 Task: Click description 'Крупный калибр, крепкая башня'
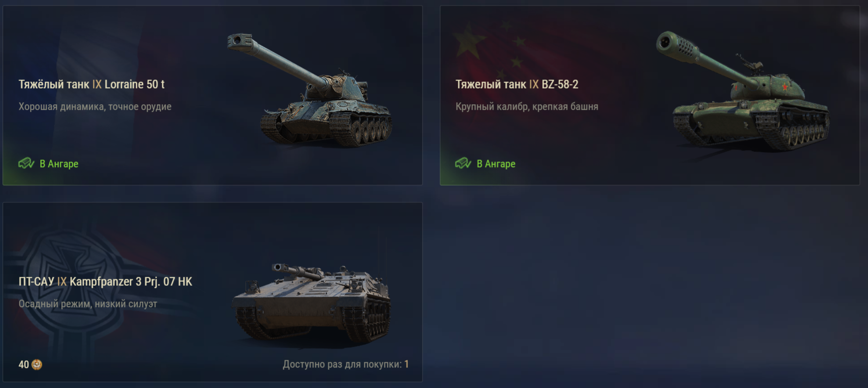pos(527,107)
